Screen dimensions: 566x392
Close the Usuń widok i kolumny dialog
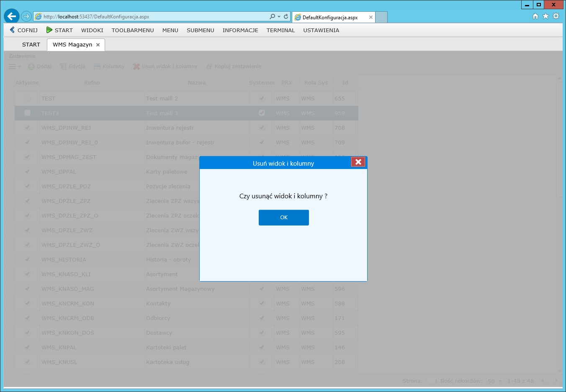[x=358, y=162]
